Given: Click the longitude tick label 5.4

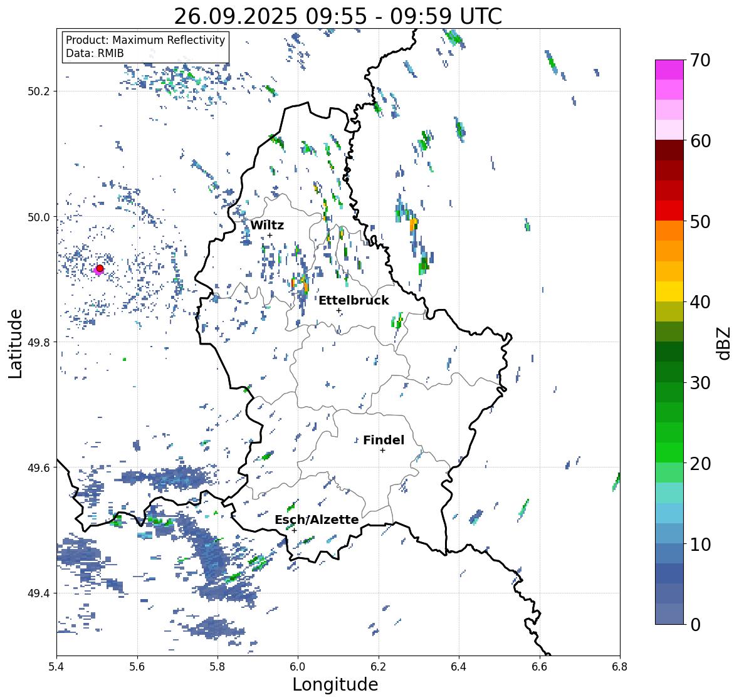Looking at the screenshot, I should coord(56,667).
